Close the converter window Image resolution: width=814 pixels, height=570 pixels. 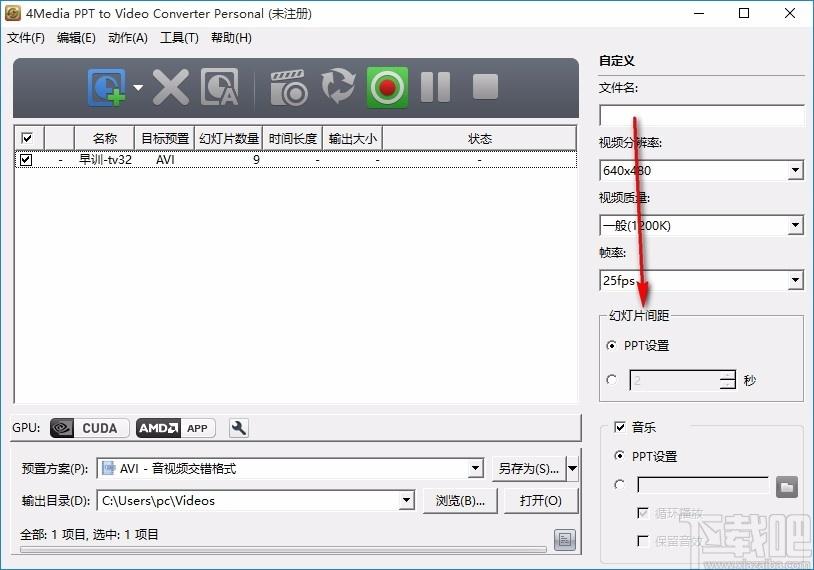point(790,13)
